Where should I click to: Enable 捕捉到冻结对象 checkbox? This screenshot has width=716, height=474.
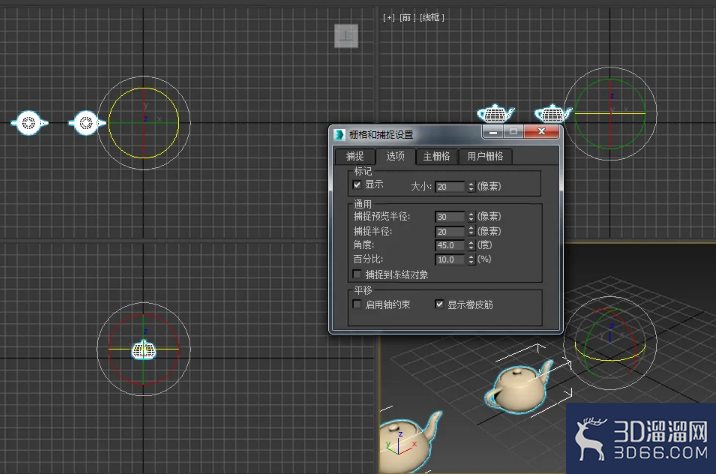pyautogui.click(x=357, y=274)
